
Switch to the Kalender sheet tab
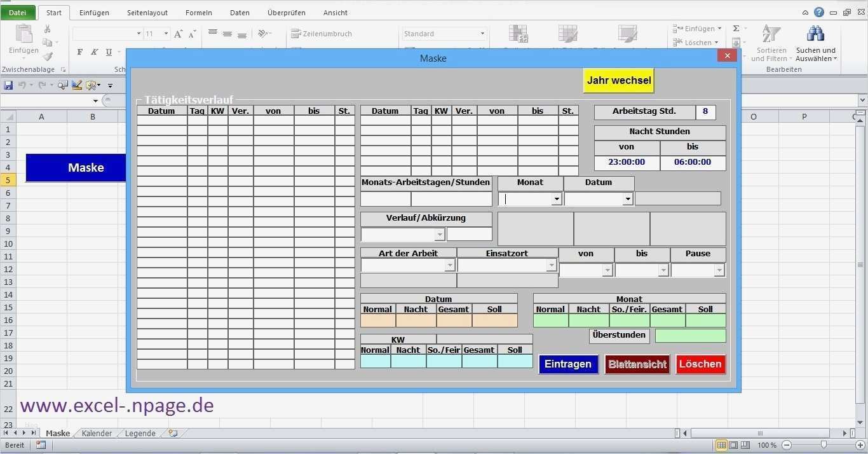(97, 433)
